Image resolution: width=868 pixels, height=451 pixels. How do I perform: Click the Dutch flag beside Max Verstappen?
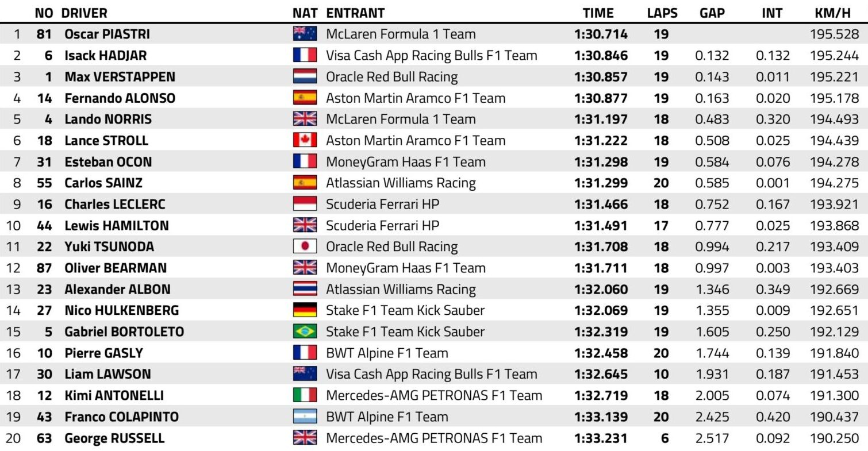pos(305,76)
